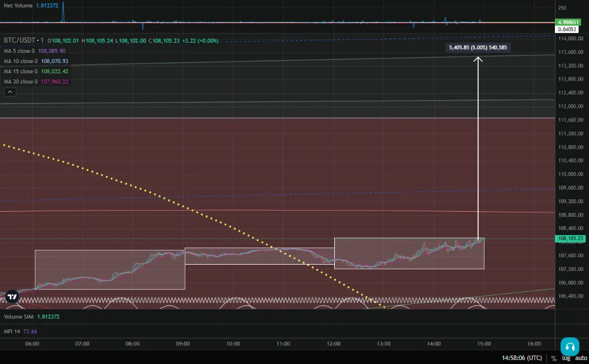Select the MA 30 close 0 indicator legend
The height and width of the screenshot is (364, 589).
coord(20,81)
